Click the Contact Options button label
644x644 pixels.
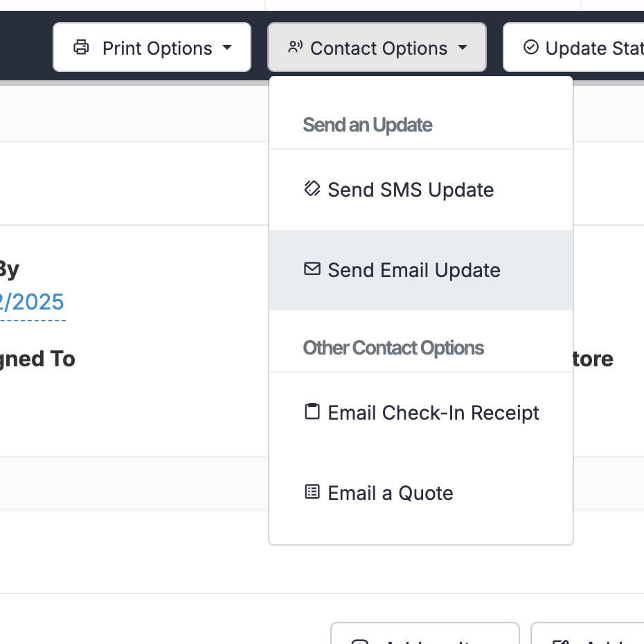pos(379,48)
